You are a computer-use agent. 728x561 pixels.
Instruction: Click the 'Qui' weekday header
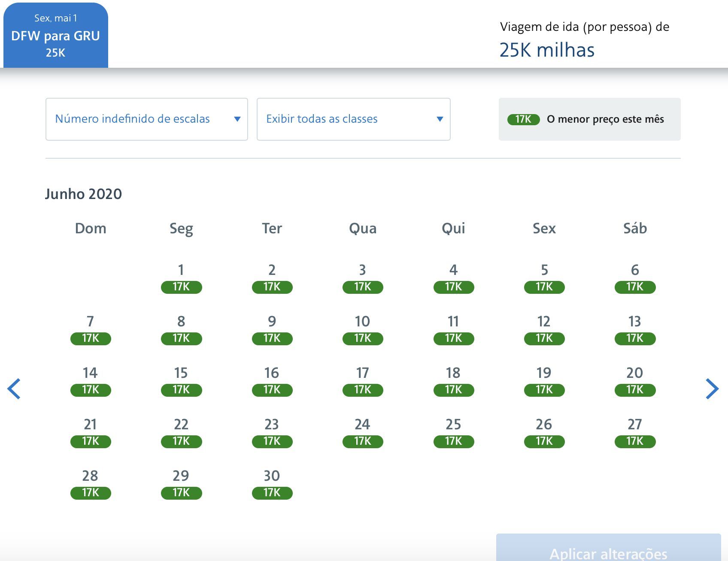pyautogui.click(x=454, y=228)
